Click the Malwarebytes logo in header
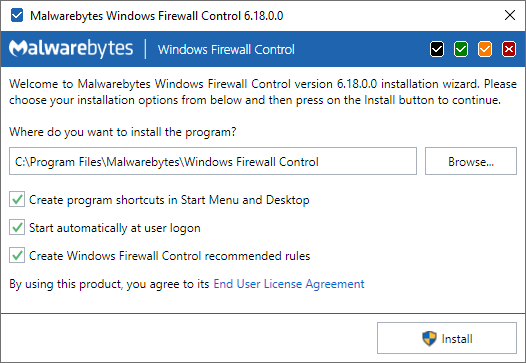 click(71, 49)
